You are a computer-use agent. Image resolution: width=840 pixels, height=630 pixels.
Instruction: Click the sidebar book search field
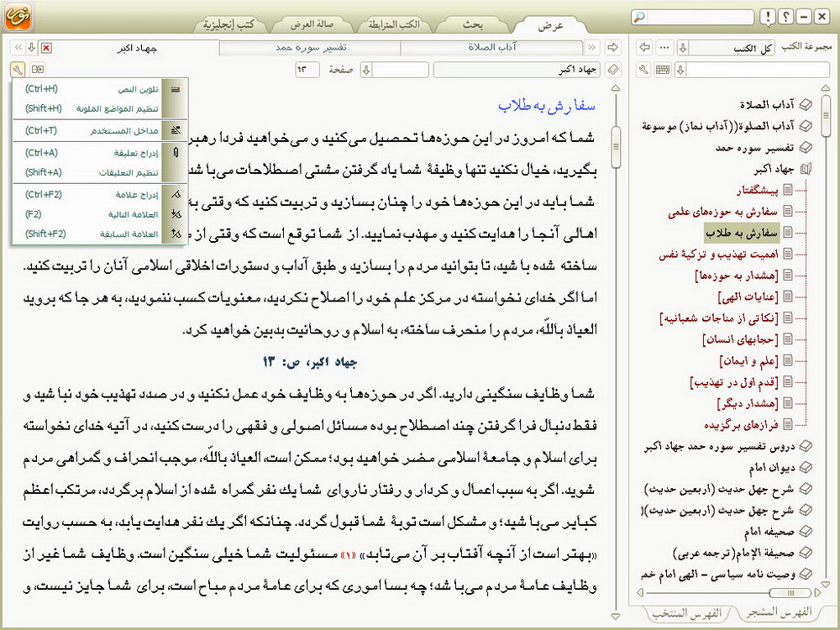[758, 70]
